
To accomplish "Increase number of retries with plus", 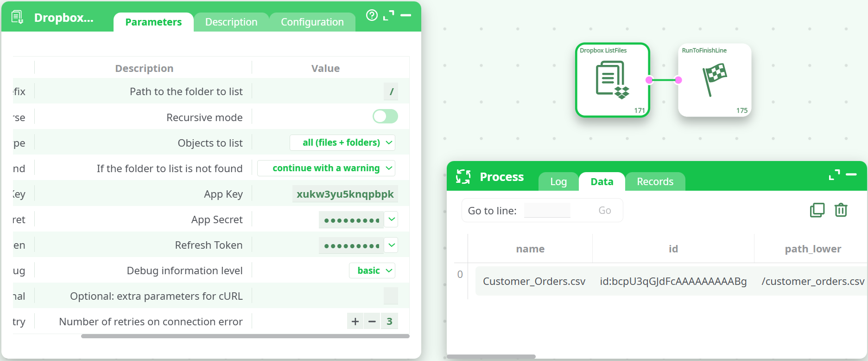I will click(x=355, y=322).
